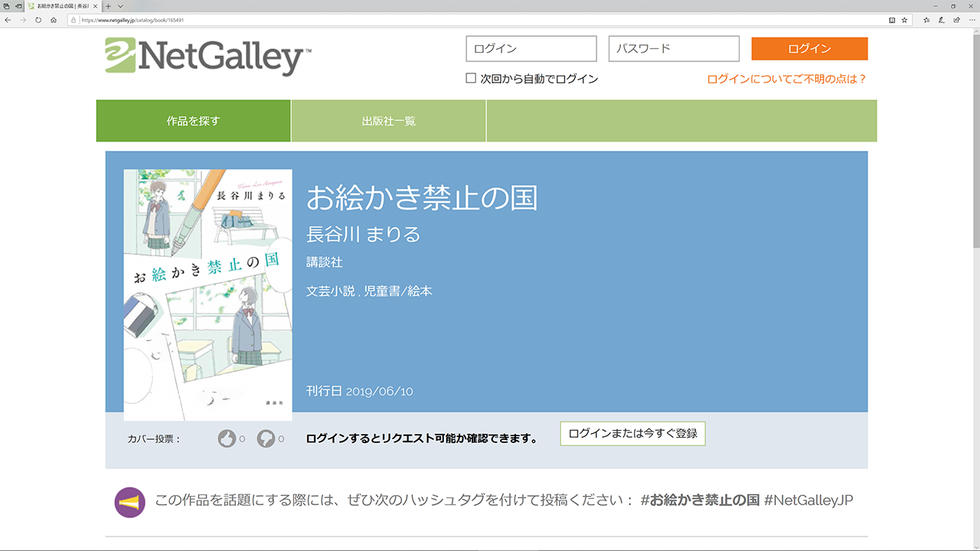
Task: Vote thumbs down on the cover
Action: [266, 439]
